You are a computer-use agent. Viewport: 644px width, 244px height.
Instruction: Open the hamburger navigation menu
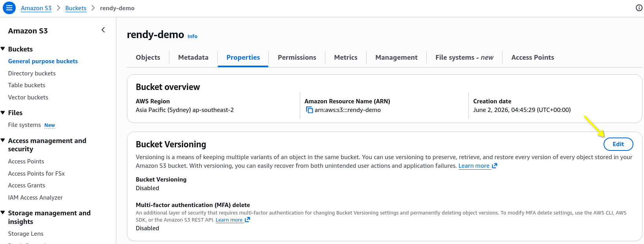9,8
